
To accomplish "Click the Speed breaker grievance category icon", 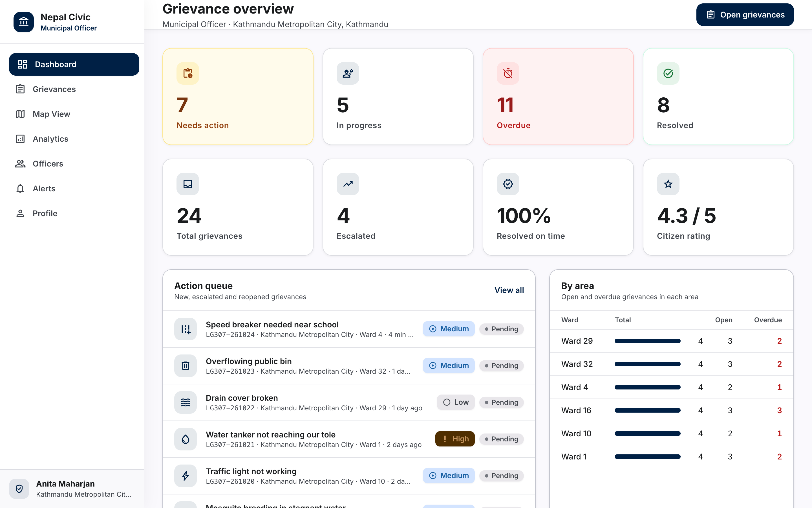I will [185, 329].
